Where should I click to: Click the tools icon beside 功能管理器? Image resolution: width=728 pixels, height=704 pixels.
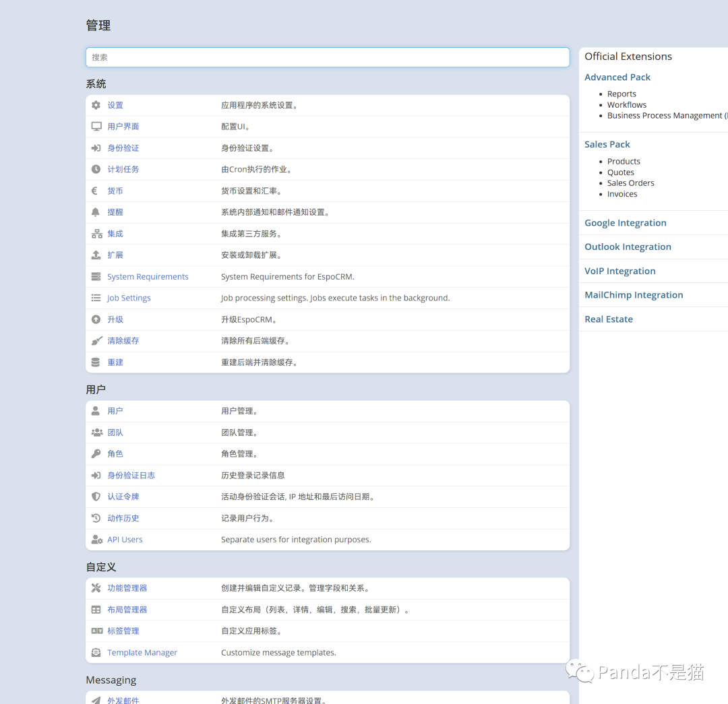pyautogui.click(x=96, y=588)
